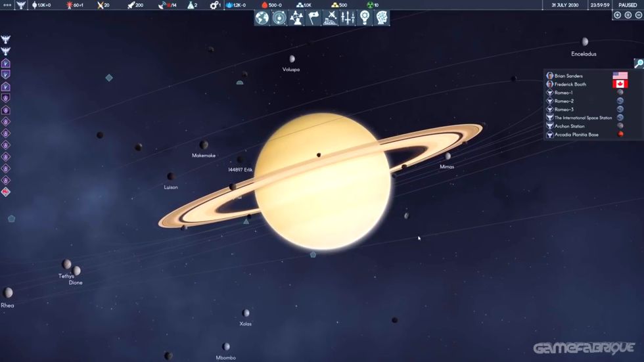Image resolution: width=644 pixels, height=362 pixels.
Task: Select the moon Tethys
Action: coord(66,264)
